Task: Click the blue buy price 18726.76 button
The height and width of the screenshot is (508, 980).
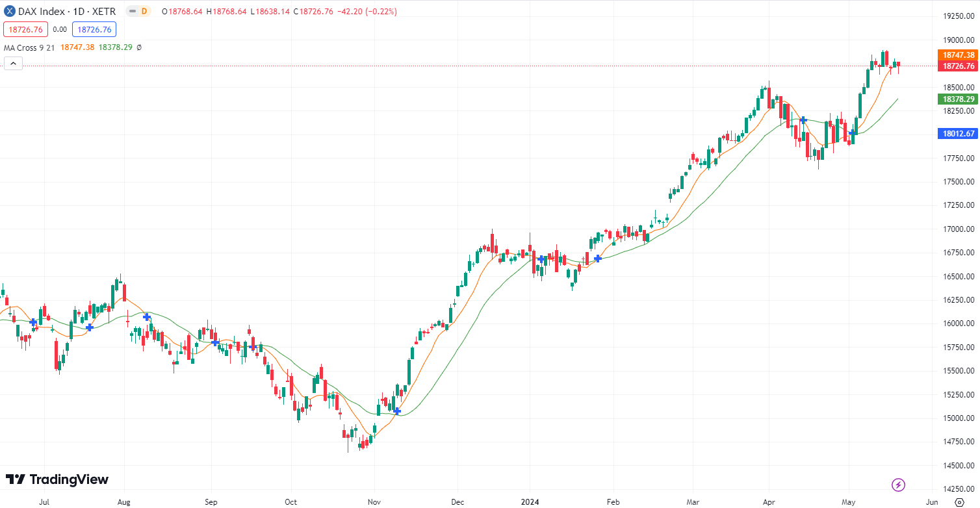Action: pos(94,29)
